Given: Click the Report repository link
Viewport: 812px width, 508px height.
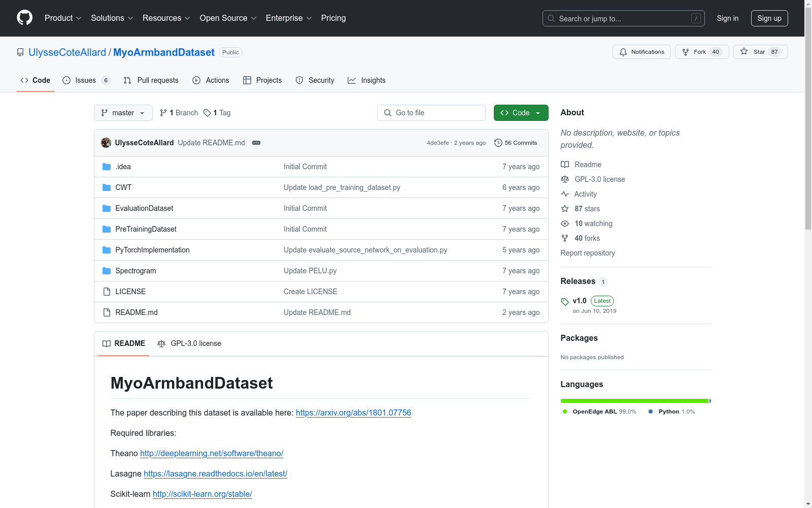Looking at the screenshot, I should pos(588,253).
